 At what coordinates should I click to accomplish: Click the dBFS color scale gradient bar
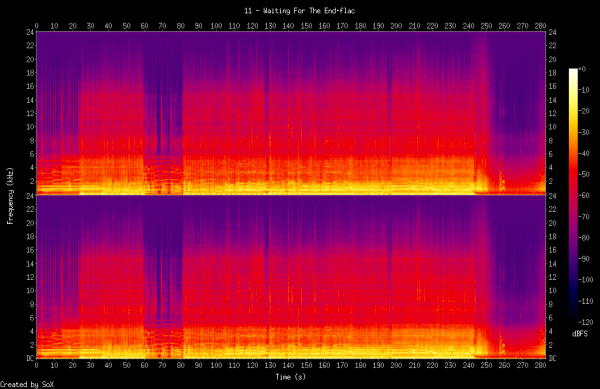[x=573, y=195]
